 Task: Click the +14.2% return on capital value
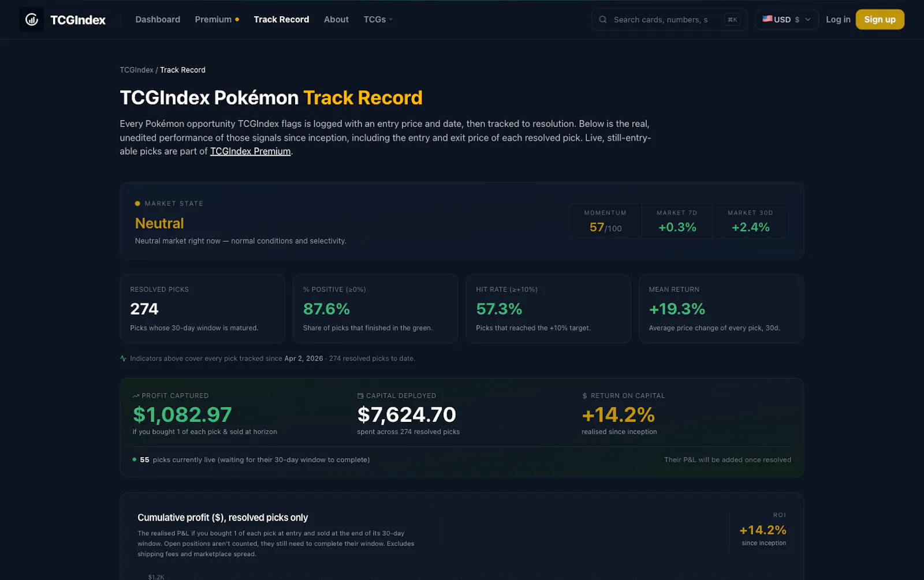click(x=618, y=414)
